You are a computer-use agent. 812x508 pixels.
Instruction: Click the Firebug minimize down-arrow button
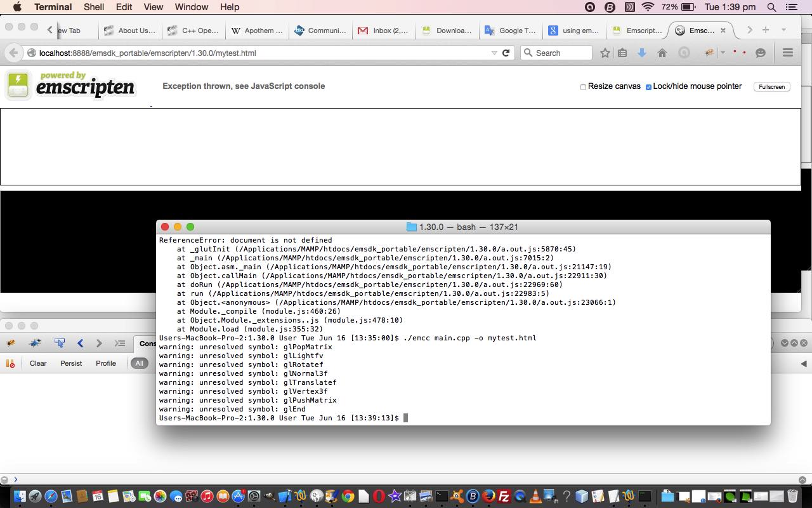coord(785,343)
